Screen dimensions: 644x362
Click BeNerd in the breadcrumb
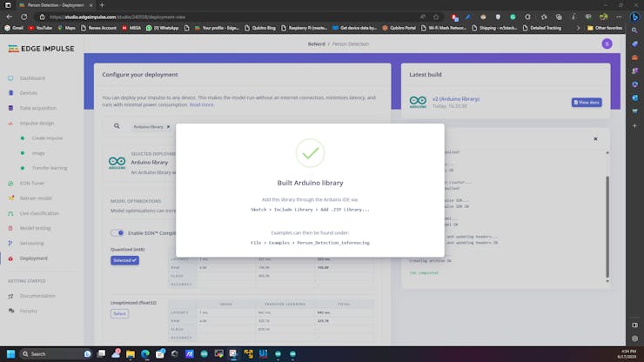click(316, 44)
